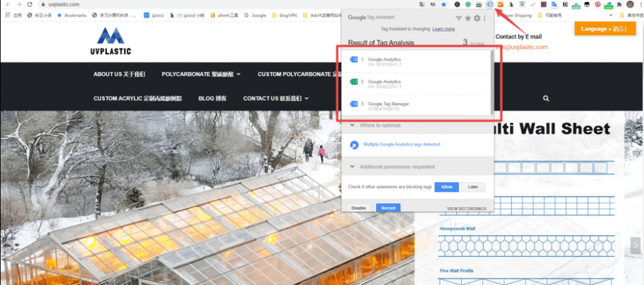Image resolution: width=644 pixels, height=285 pixels.
Task: Go to the BLOG menu item
Action: click(x=213, y=98)
